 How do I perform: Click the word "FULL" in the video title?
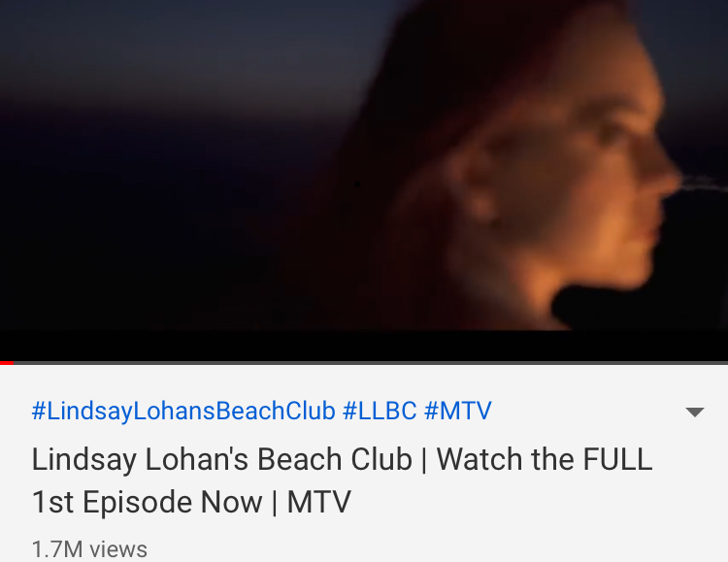click(x=618, y=459)
